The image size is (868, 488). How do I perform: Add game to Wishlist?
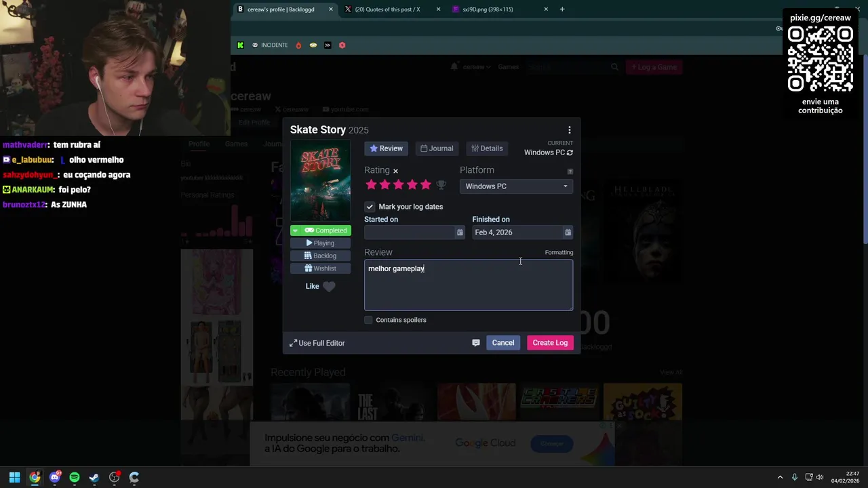pos(321,269)
